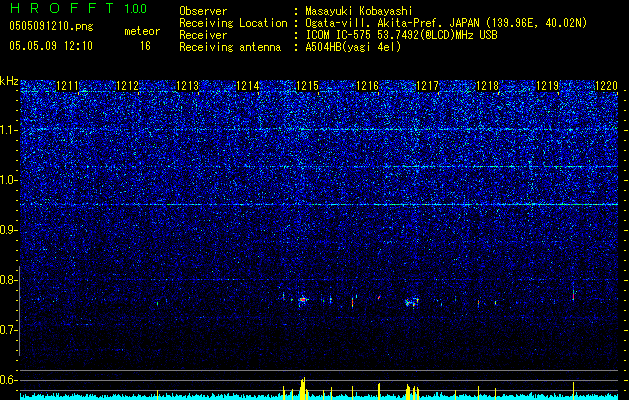The width and height of the screenshot is (629, 400).
Task: Click time marker 1211
Action: click(67, 86)
